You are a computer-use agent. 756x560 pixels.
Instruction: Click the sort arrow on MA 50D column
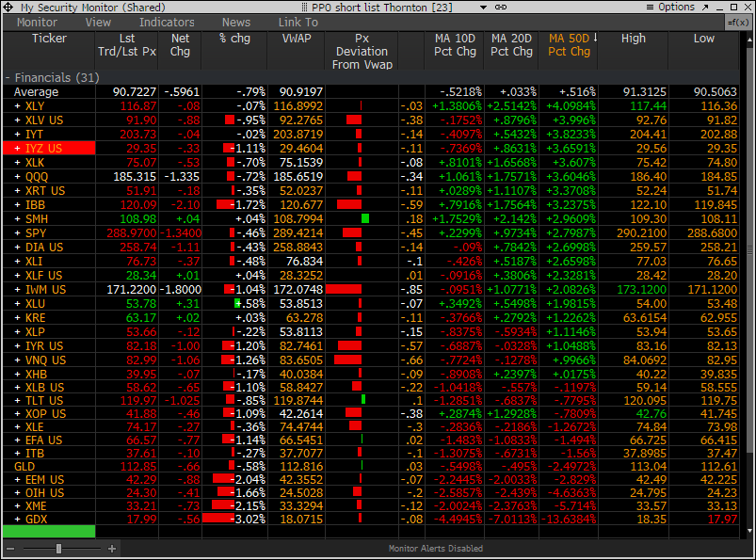coord(595,38)
